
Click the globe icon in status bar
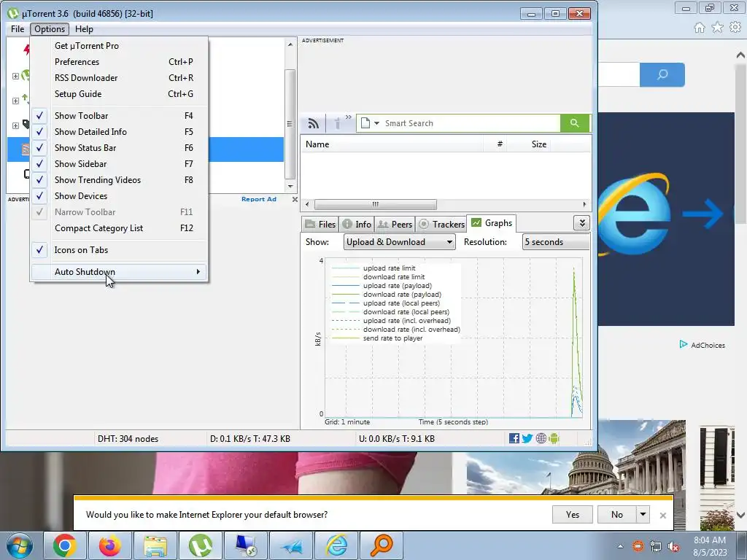[541, 438]
